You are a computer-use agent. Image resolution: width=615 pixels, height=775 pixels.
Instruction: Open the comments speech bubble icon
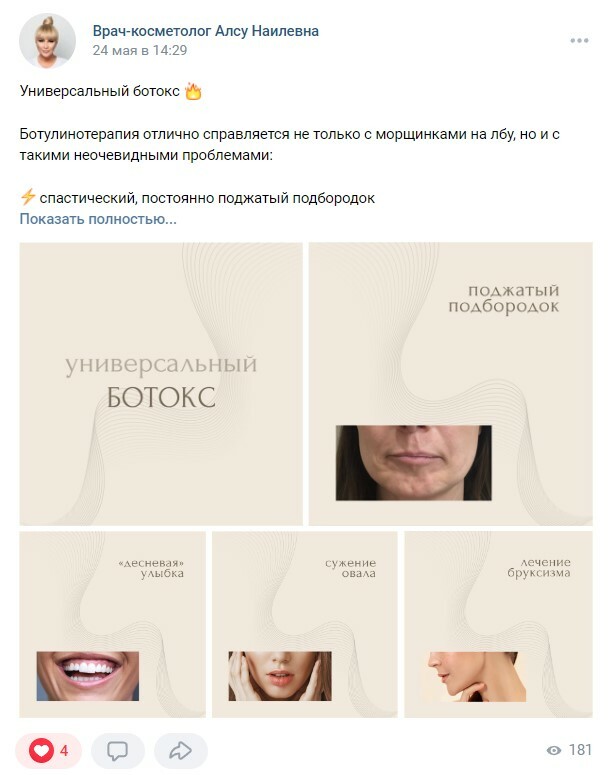(x=118, y=751)
